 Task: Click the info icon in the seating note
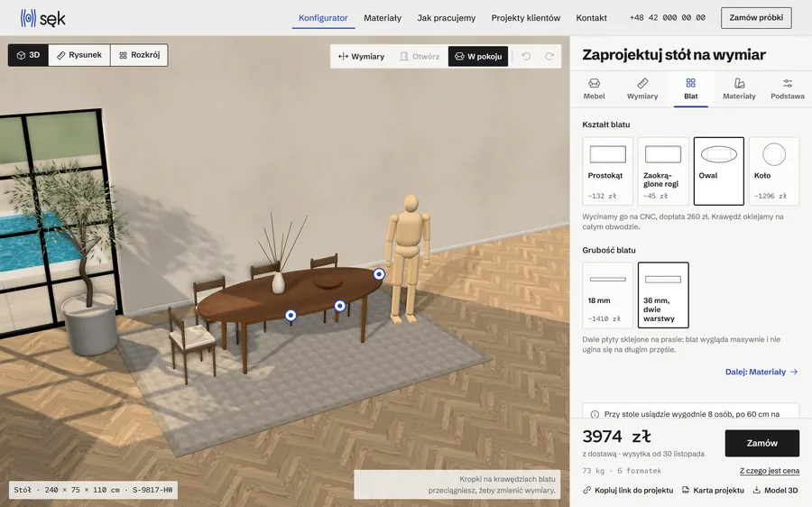[595, 414]
